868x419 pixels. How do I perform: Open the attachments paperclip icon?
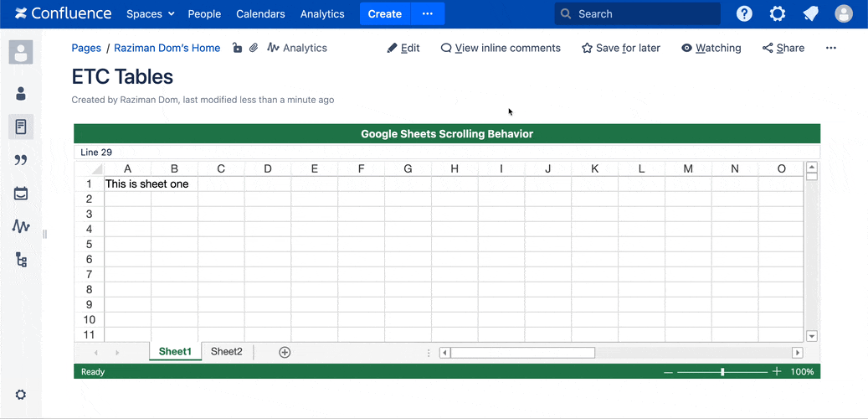pyautogui.click(x=254, y=49)
